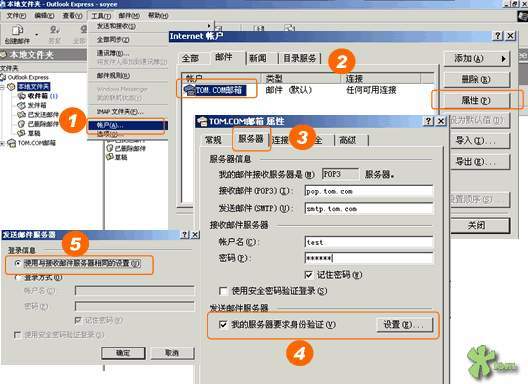The width and height of the screenshot is (528, 384).
Task: Click 类型 column header in accounts list
Action: 301,78
